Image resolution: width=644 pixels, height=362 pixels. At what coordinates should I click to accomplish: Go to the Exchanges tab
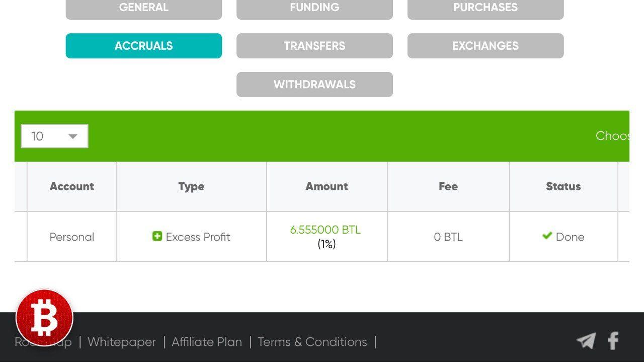(x=485, y=46)
